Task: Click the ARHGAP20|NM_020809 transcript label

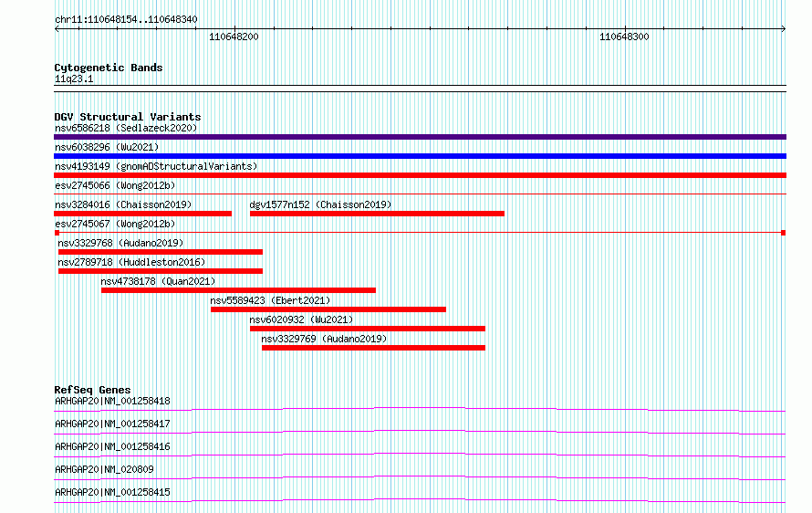Action: point(104,469)
